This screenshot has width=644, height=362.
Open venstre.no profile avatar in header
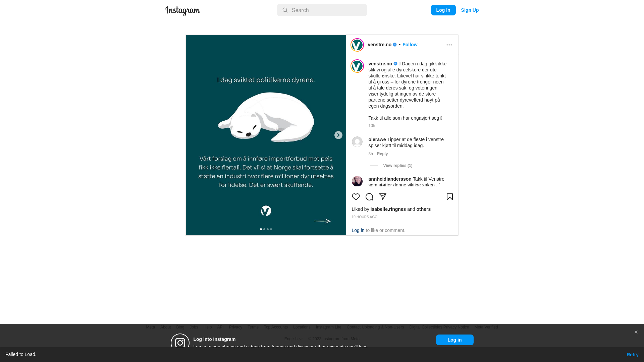click(357, 45)
